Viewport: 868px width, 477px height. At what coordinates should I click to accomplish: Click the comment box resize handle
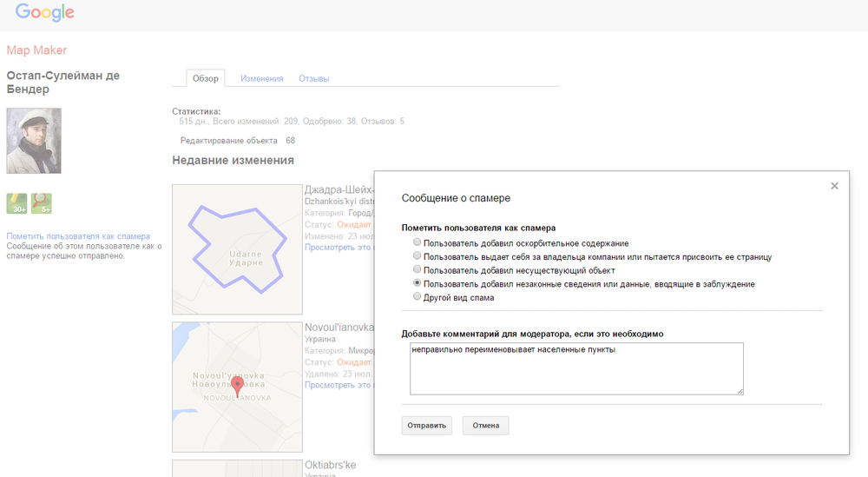(740, 391)
